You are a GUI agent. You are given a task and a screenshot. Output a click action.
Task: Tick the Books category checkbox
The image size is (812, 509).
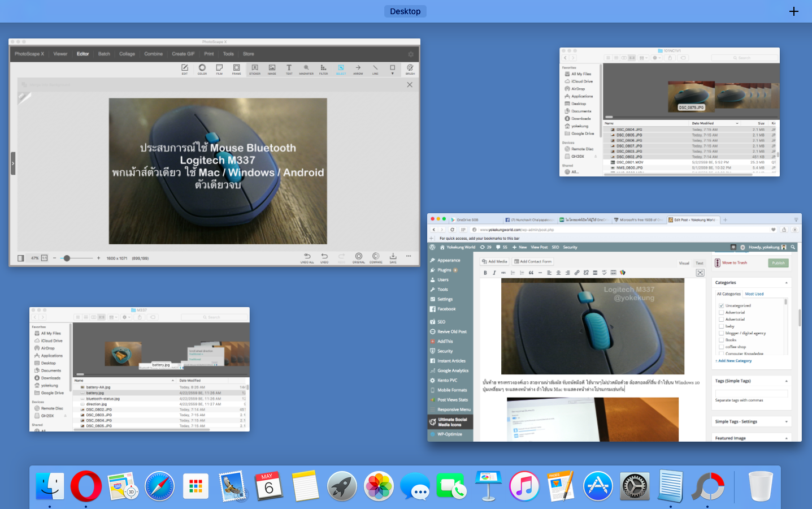(x=722, y=340)
